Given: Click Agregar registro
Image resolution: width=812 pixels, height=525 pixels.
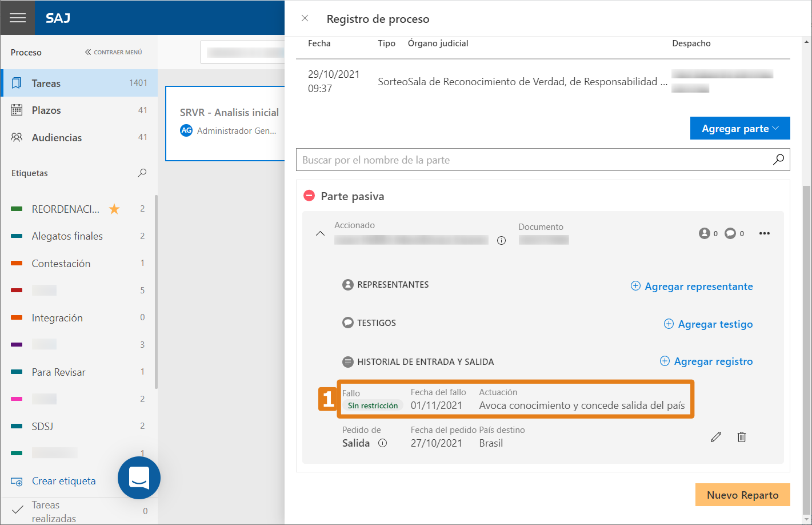Looking at the screenshot, I should click(706, 361).
